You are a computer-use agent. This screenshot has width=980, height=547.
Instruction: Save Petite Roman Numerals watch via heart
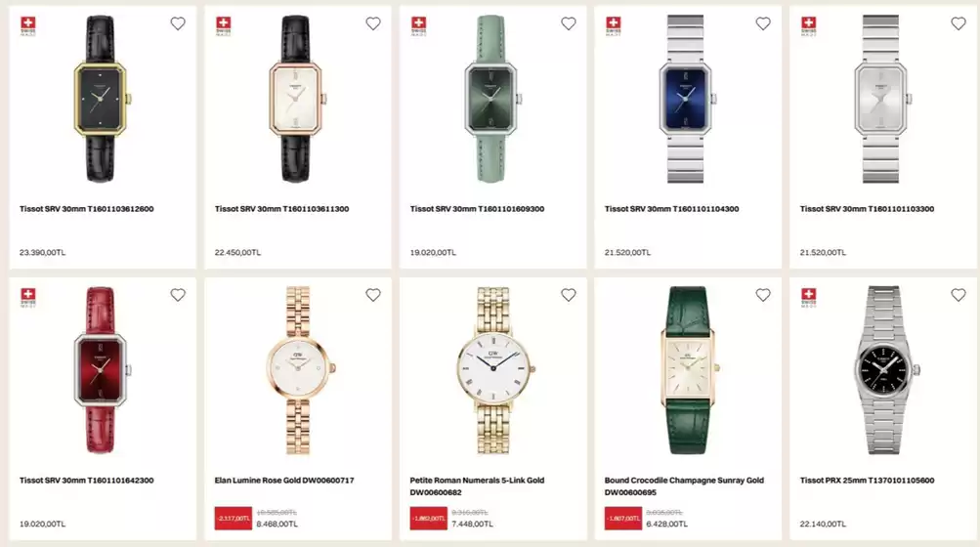click(569, 295)
